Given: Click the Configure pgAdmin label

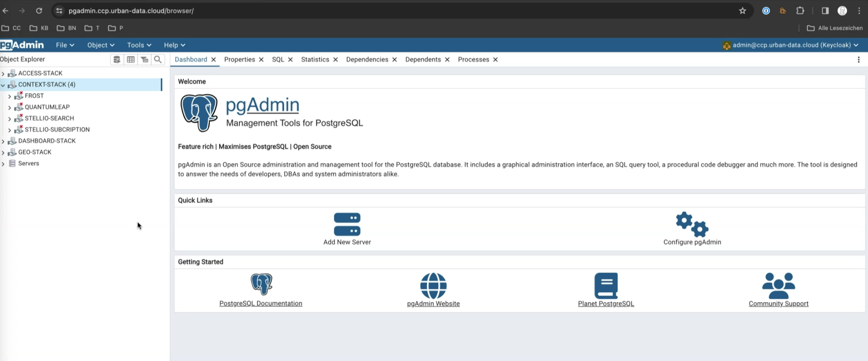Looking at the screenshot, I should [x=692, y=242].
